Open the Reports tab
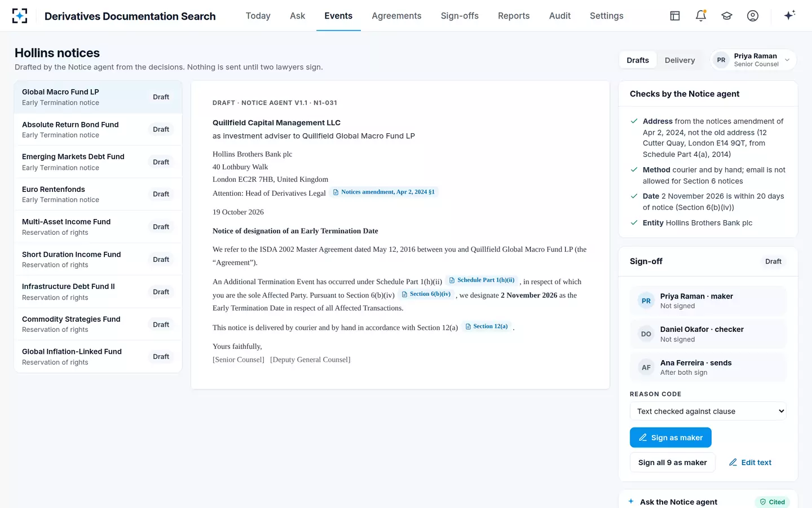This screenshot has height=508, width=812. [x=514, y=16]
